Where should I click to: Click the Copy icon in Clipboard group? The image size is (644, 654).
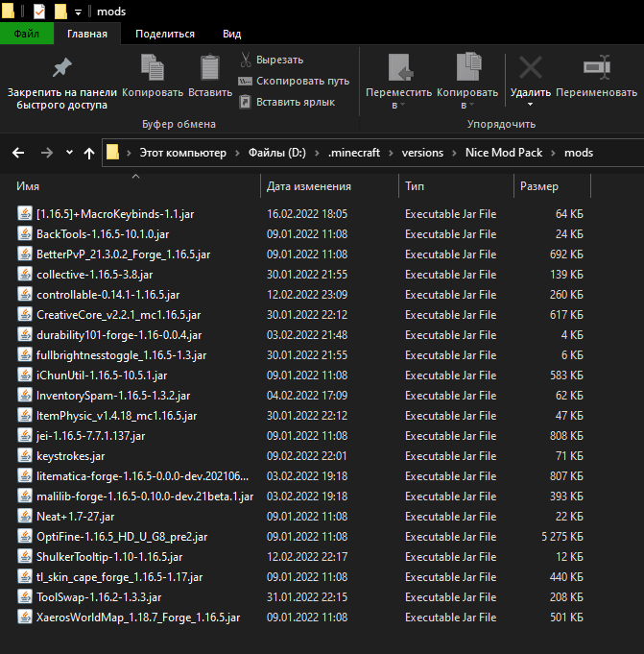point(153,66)
